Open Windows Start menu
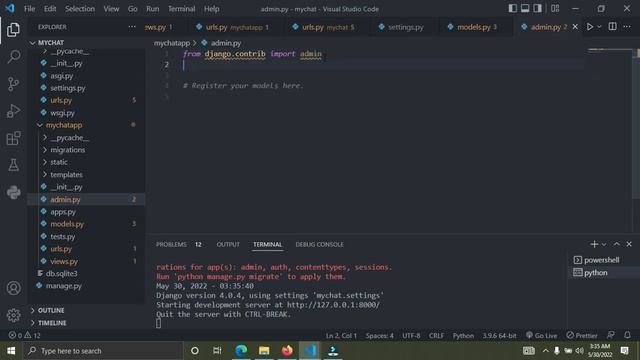Viewport: 640px width, 360px height. point(11,351)
